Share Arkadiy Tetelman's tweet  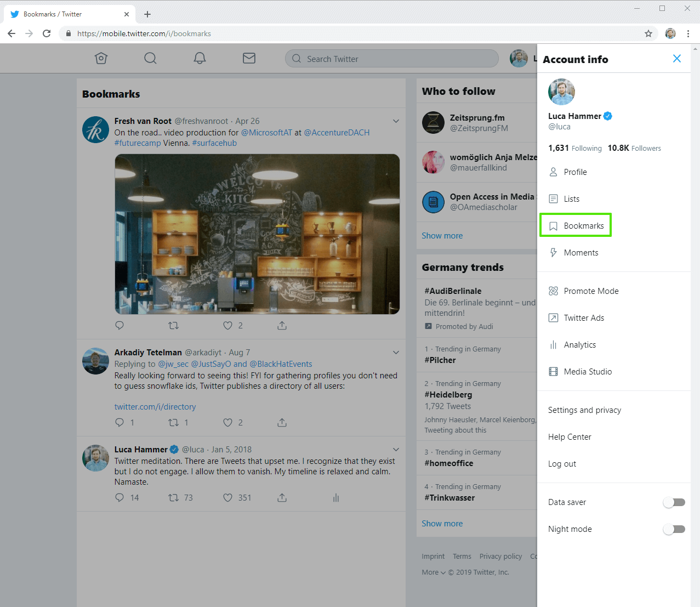tap(282, 423)
